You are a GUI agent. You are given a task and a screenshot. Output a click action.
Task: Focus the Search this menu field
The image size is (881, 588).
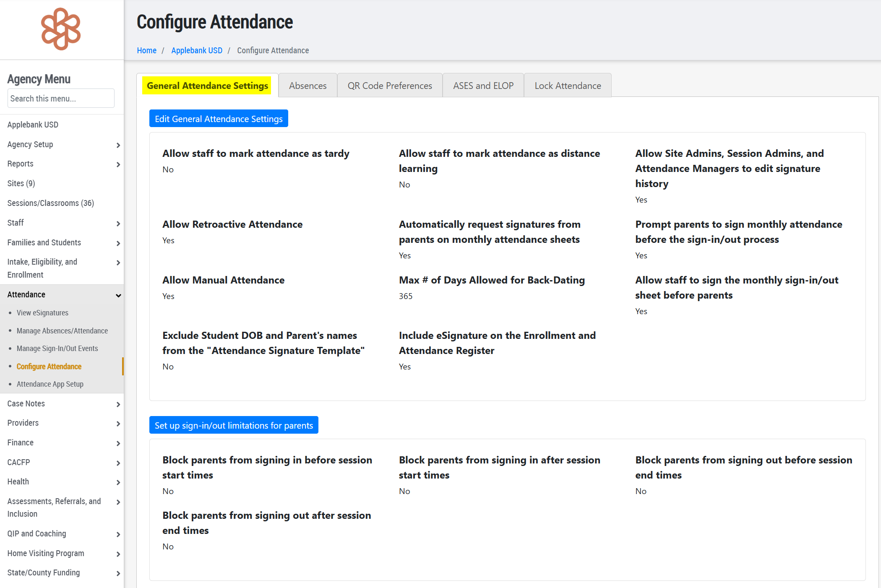tap(61, 99)
